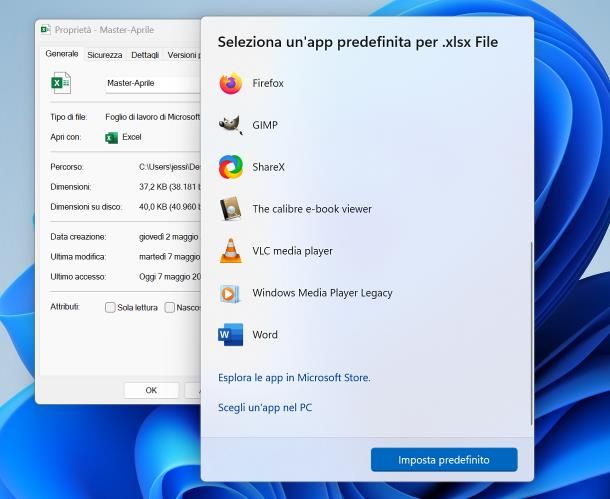Select the GIMP label text
Image resolution: width=610 pixels, height=499 pixels.
point(265,125)
